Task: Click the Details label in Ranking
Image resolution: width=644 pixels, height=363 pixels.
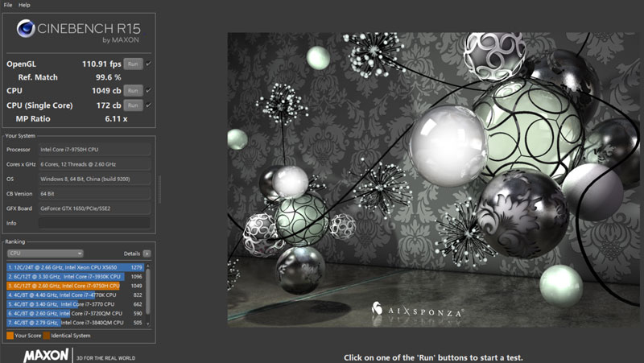Action: 132,254
